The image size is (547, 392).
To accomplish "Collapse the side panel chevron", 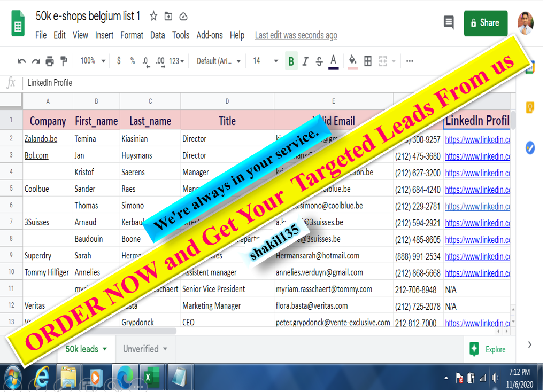I will pyautogui.click(x=529, y=345).
